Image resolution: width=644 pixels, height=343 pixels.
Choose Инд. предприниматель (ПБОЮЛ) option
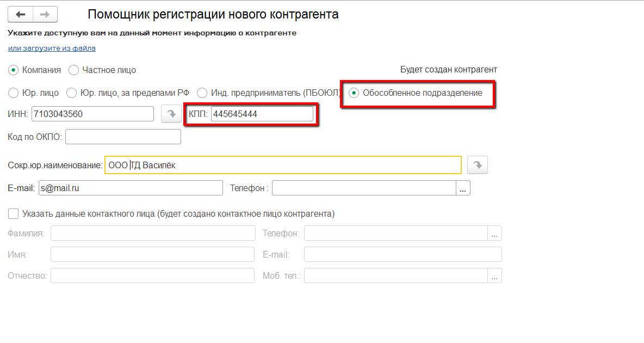202,93
